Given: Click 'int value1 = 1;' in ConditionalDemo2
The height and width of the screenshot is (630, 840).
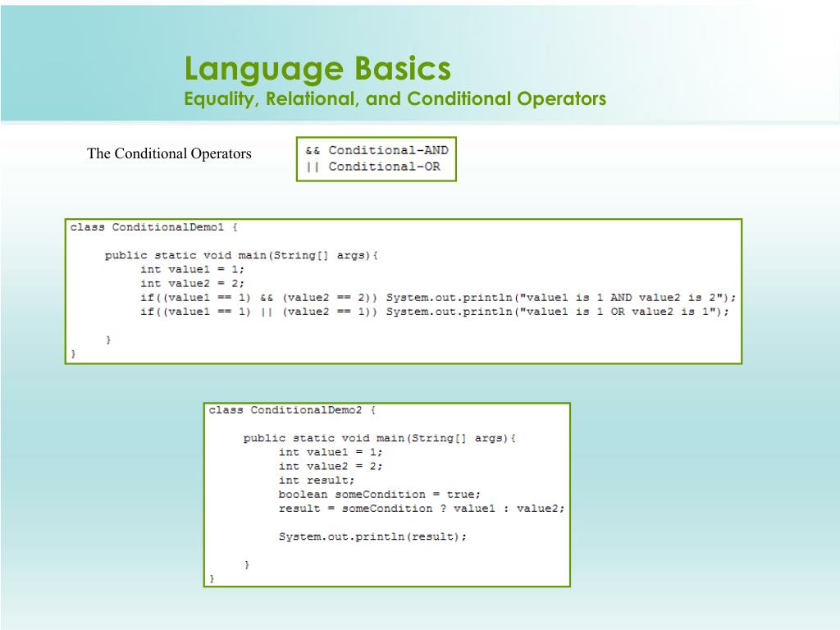Looking at the screenshot, I should pos(331,452).
